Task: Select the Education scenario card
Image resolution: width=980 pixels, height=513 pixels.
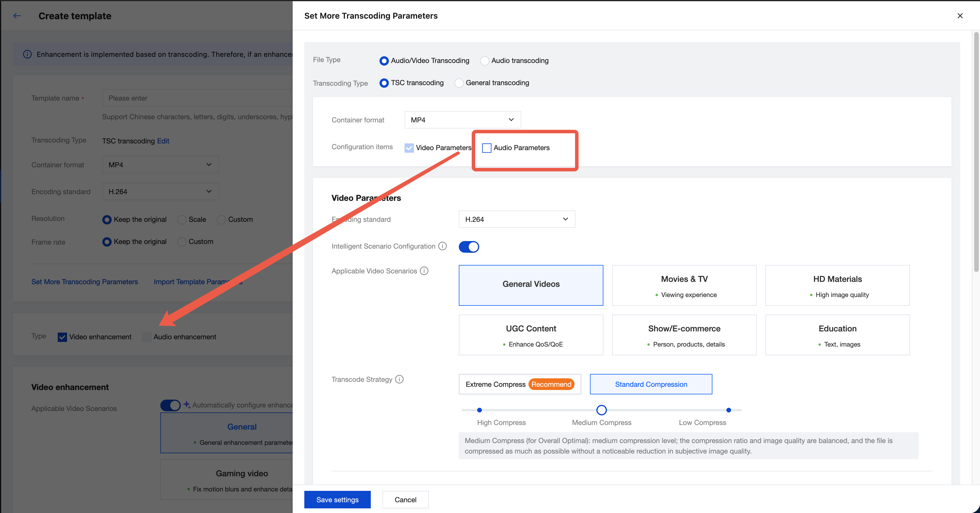Action: pos(837,335)
